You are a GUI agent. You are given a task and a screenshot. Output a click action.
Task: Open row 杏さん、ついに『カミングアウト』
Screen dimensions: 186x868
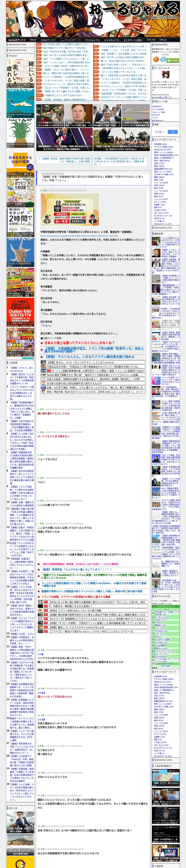coord(93,362)
